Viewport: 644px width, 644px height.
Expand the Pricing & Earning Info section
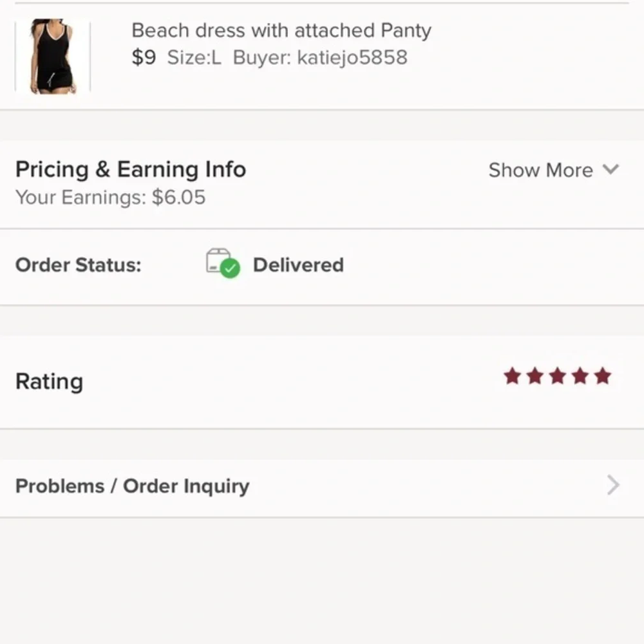click(131, 169)
